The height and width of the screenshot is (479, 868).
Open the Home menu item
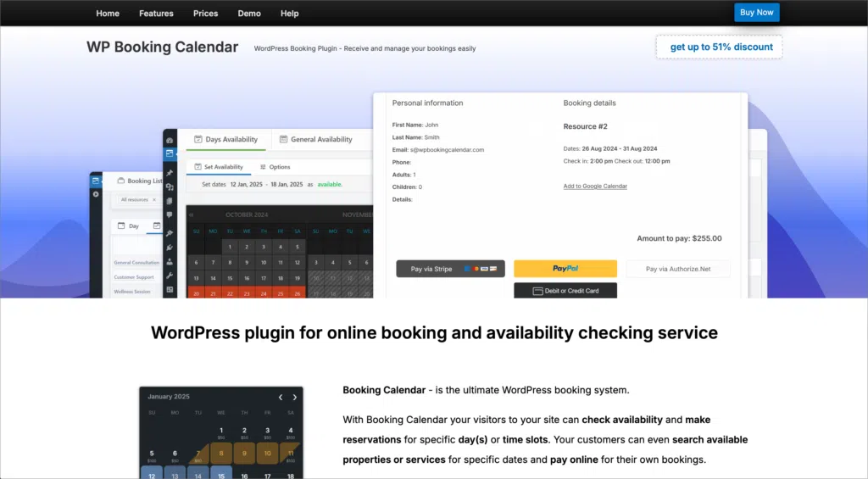point(108,14)
